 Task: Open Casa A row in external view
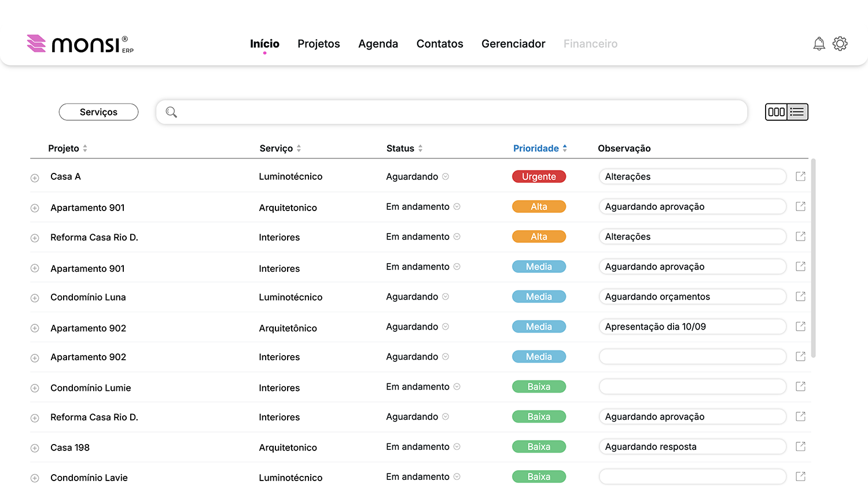(x=800, y=176)
